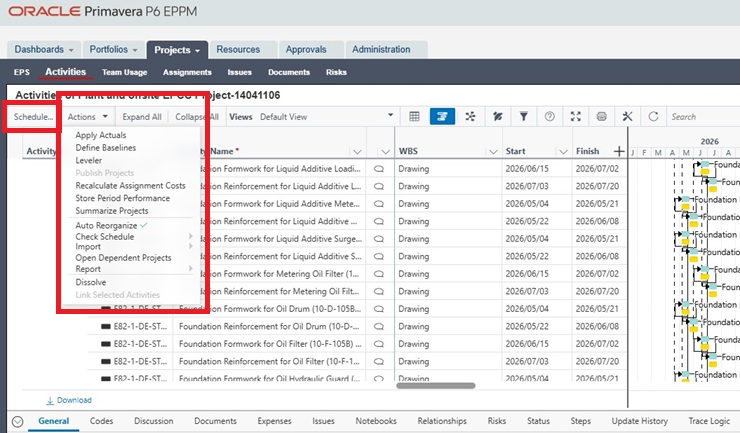Expand the Report submenu
The height and width of the screenshot is (433, 740).
191,269
